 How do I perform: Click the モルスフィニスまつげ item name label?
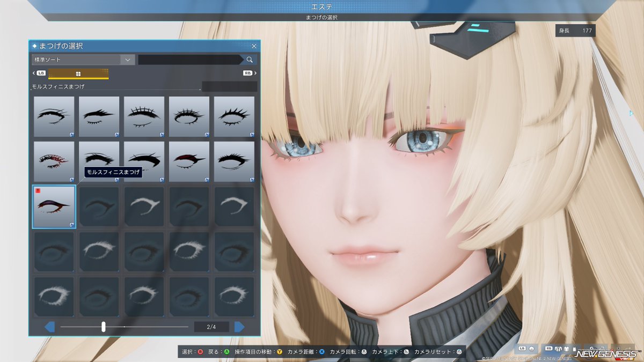click(x=58, y=86)
